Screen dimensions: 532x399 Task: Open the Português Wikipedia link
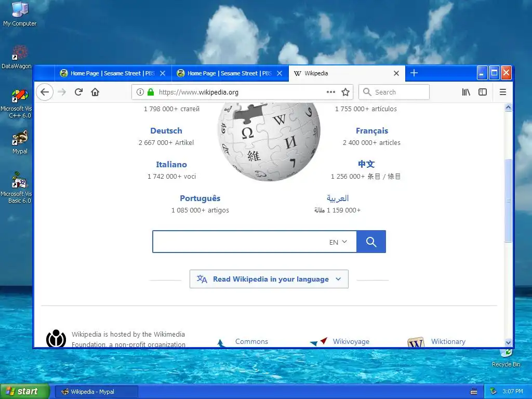pos(200,198)
